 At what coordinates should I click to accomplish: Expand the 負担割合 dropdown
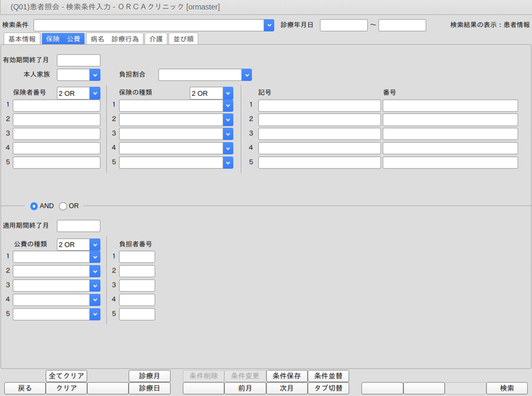(x=246, y=75)
